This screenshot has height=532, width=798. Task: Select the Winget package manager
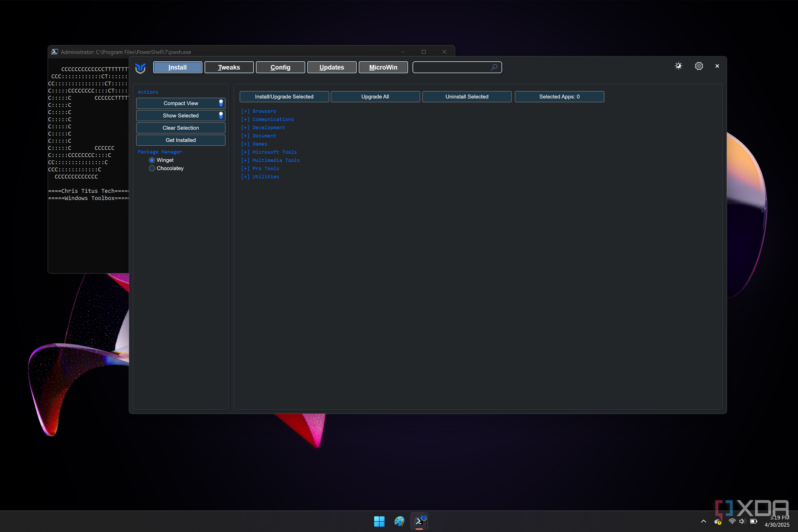tap(161, 160)
